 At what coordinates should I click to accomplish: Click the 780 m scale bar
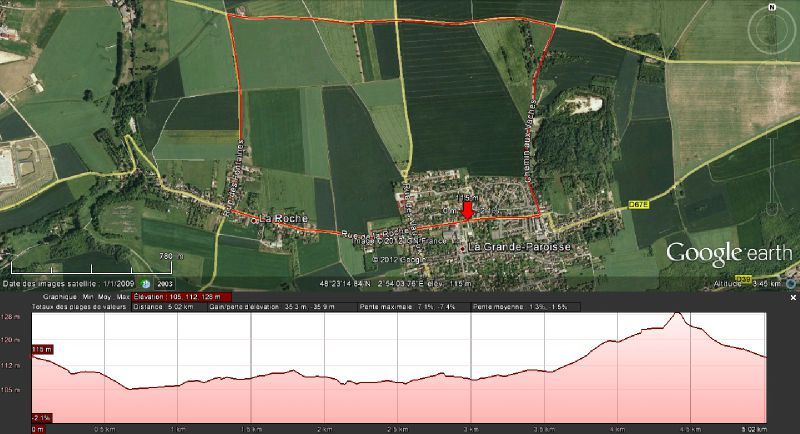91,264
